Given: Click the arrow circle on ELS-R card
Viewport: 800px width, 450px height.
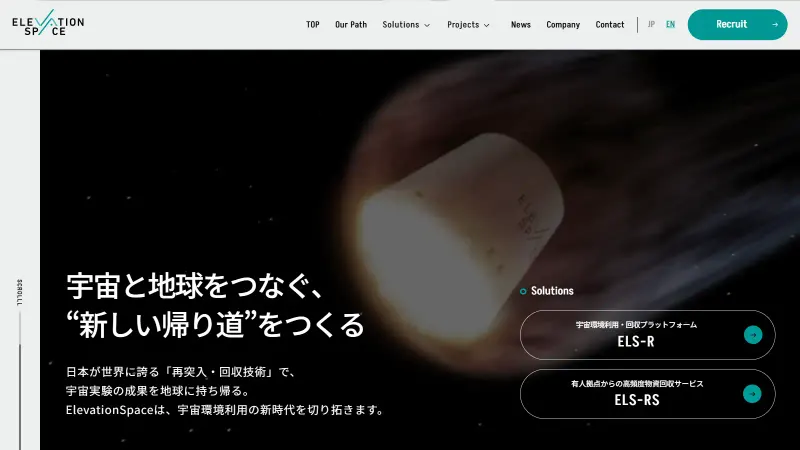Looking at the screenshot, I should pyautogui.click(x=753, y=335).
